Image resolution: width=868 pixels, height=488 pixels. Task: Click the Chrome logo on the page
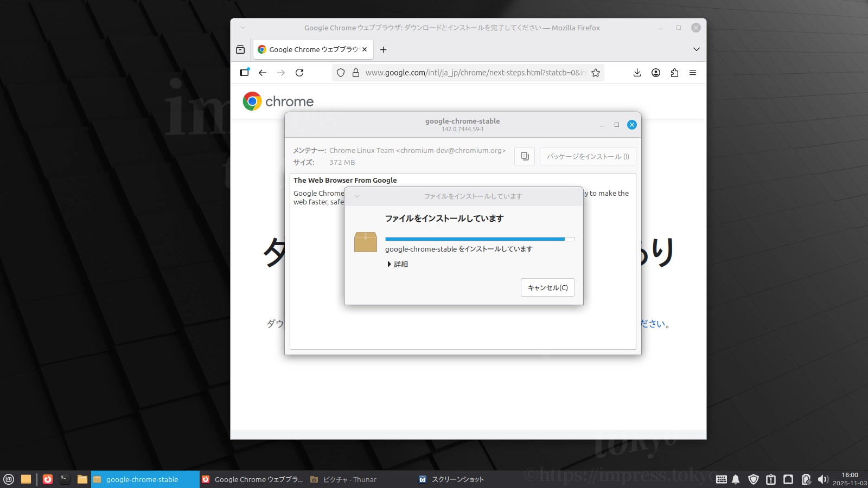click(x=278, y=101)
